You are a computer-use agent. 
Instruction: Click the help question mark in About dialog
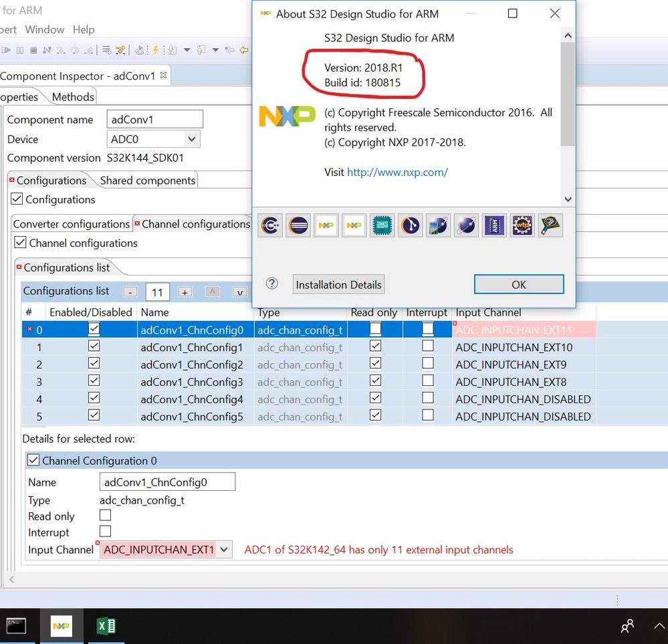(x=271, y=284)
